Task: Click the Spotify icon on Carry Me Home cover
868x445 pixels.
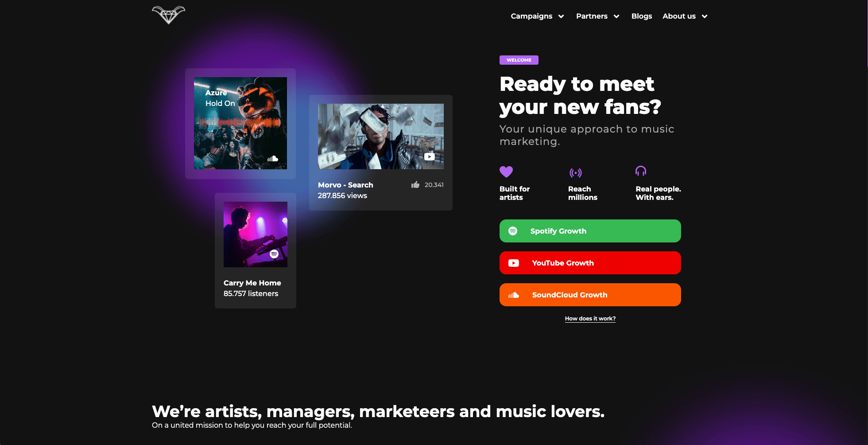Action: click(x=274, y=254)
